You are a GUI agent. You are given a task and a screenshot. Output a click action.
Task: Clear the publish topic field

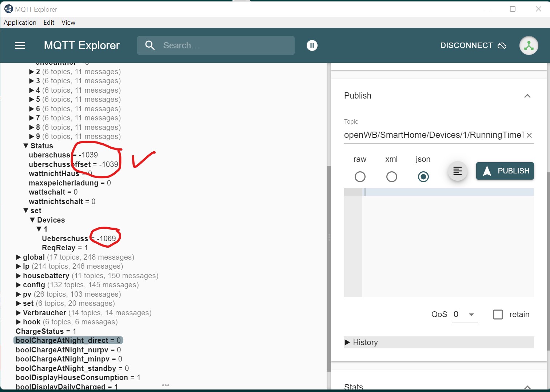click(529, 135)
